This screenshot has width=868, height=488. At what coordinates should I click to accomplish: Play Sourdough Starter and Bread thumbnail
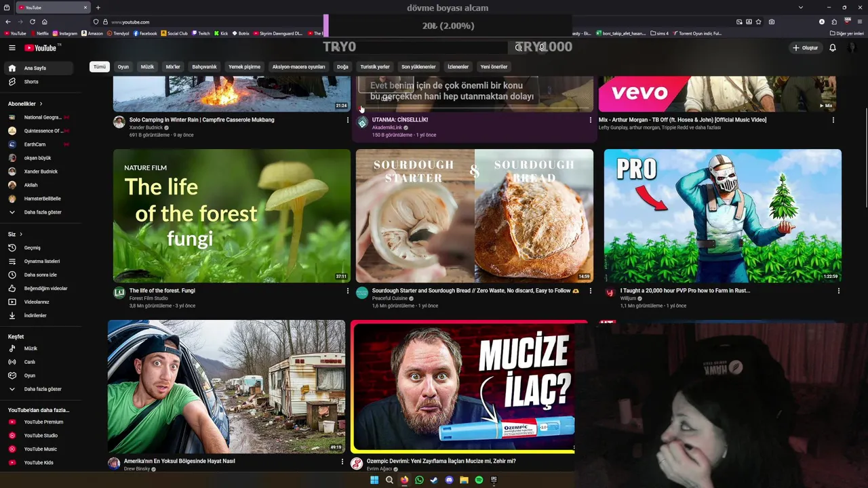pyautogui.click(x=475, y=216)
